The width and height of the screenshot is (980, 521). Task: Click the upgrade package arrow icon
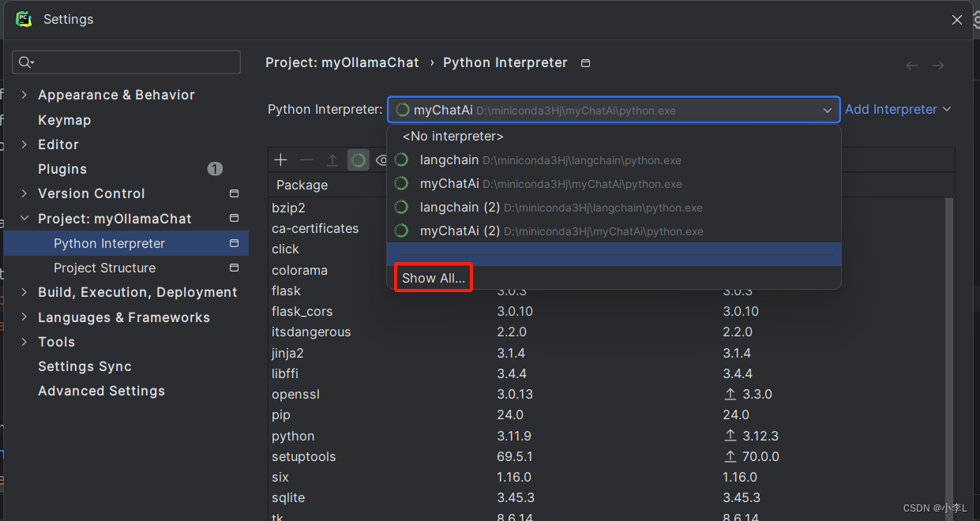pos(332,159)
